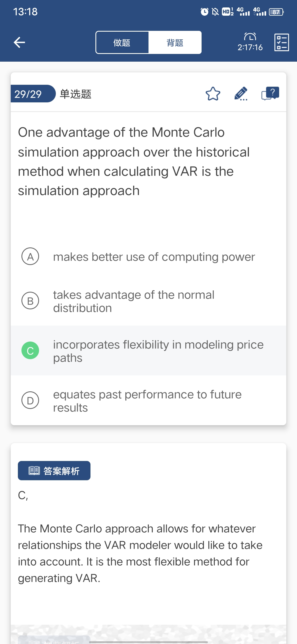Tap the battery indicator showing 87

pyautogui.click(x=276, y=12)
